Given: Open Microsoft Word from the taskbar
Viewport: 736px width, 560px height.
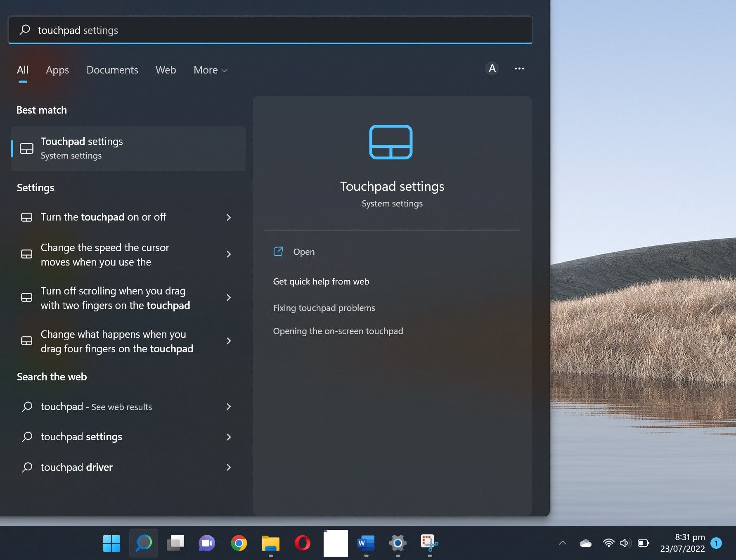Looking at the screenshot, I should coord(366,543).
